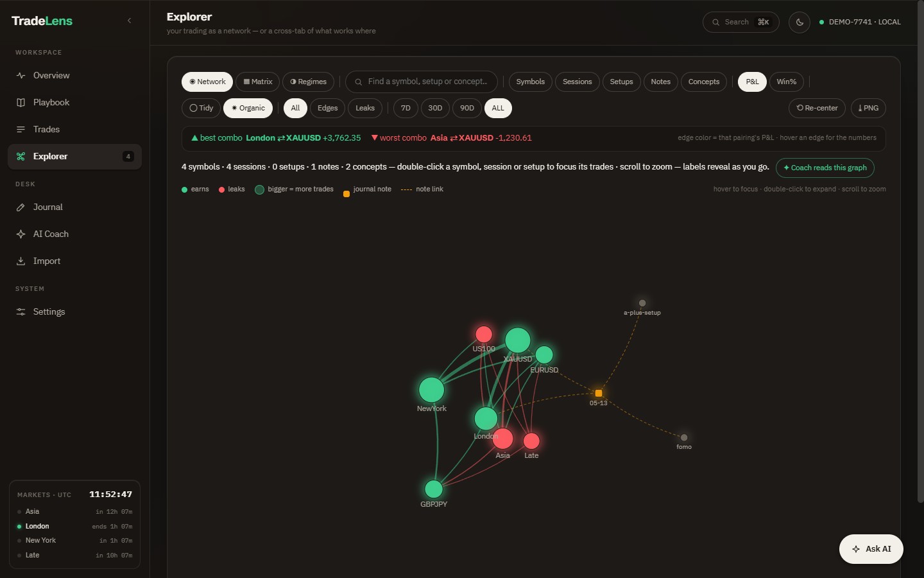Select the Asia session node
Image resolution: width=924 pixels, height=578 pixels.
502,439
